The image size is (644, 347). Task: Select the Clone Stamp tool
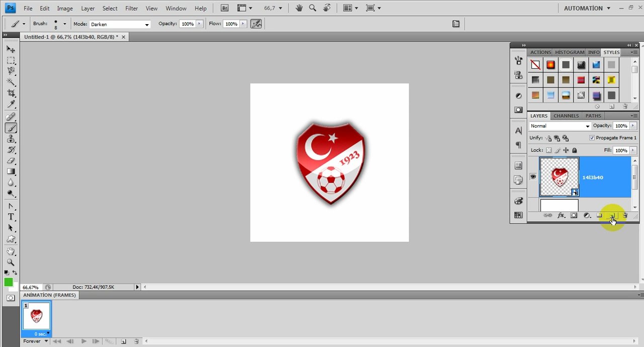pos(11,139)
